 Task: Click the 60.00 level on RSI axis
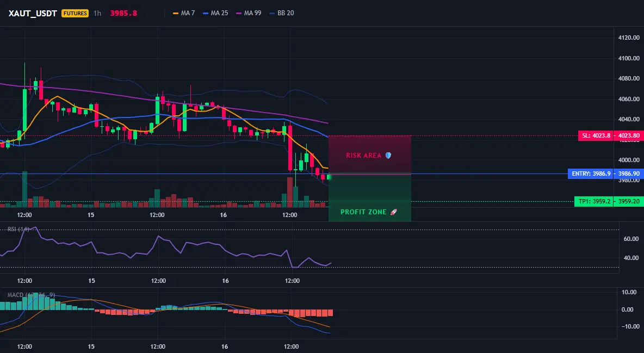coord(631,239)
